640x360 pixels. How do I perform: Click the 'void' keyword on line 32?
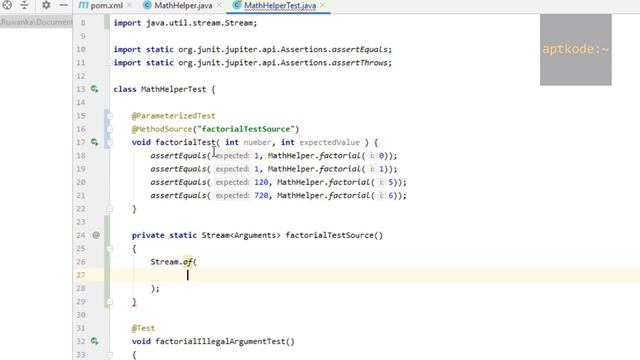tap(141, 341)
